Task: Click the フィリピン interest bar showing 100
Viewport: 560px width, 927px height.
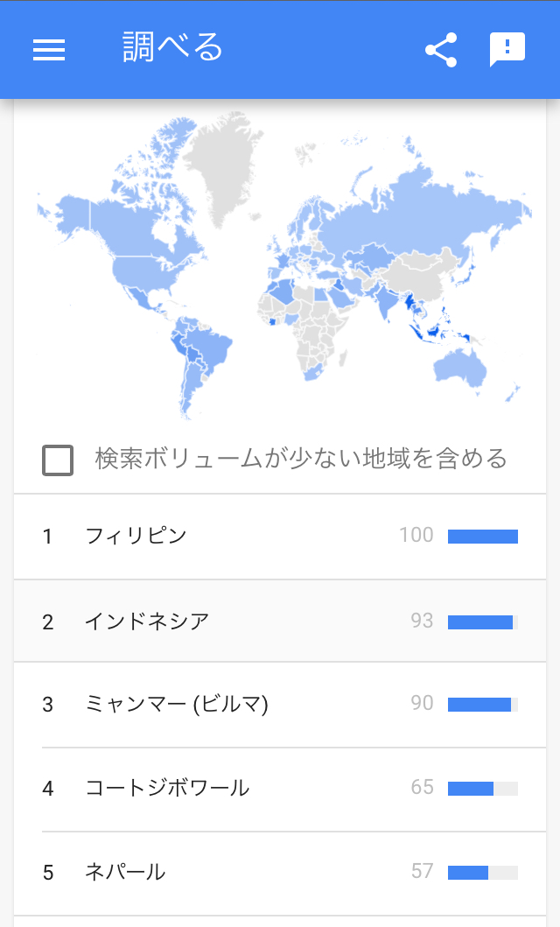Action: pos(482,537)
